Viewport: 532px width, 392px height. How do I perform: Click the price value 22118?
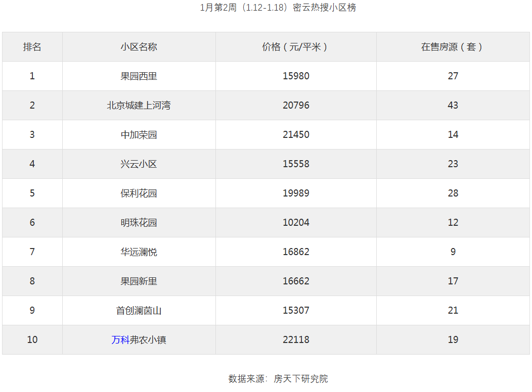[296, 340]
